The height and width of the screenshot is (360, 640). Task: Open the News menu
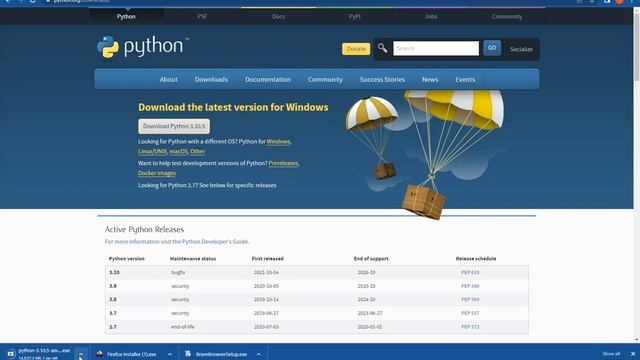430,80
